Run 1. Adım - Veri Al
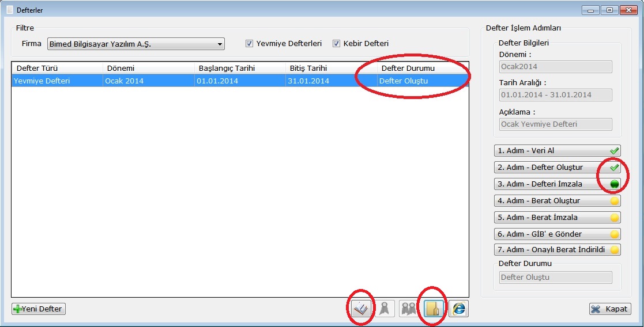 pyautogui.click(x=558, y=151)
